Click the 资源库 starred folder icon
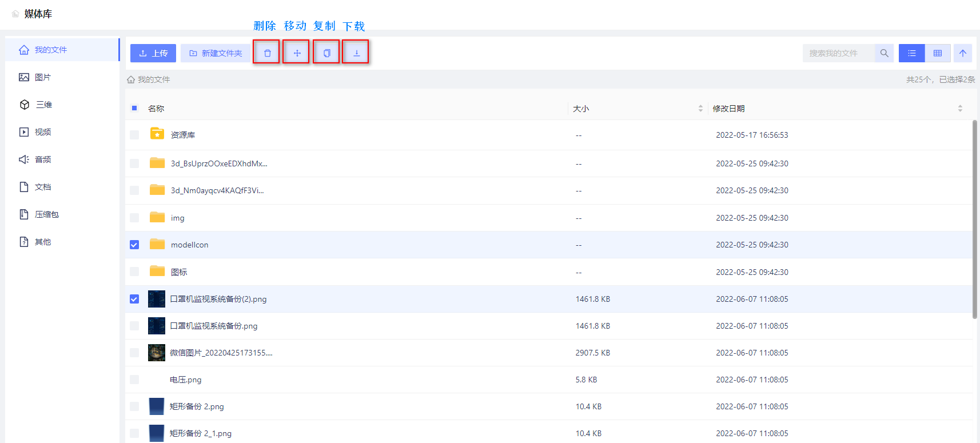 click(157, 134)
